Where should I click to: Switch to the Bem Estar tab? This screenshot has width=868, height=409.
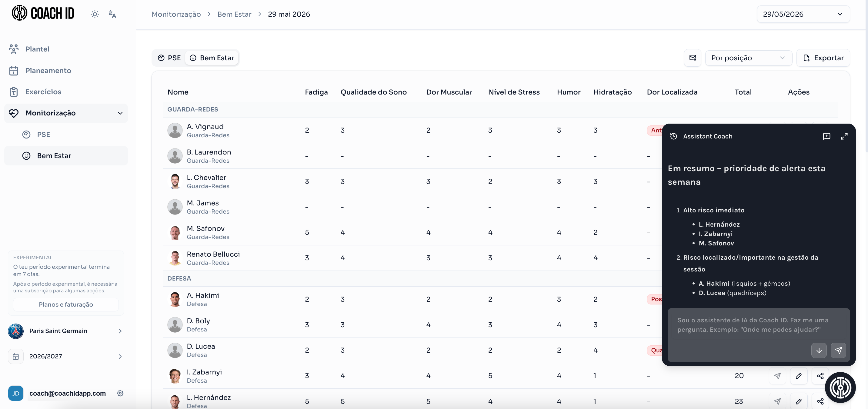[212, 58]
